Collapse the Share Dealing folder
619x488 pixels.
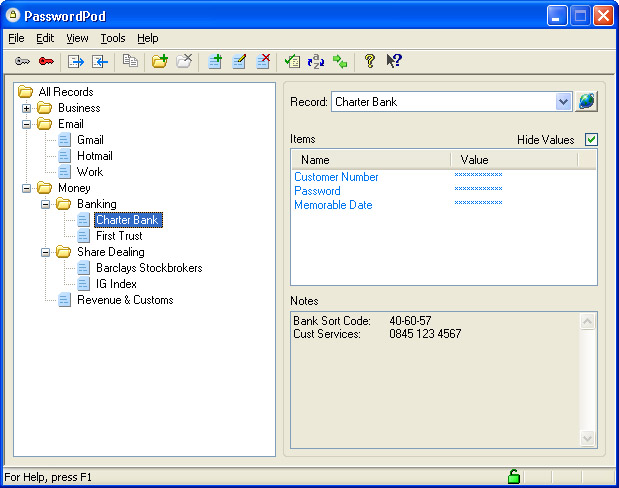(45, 252)
